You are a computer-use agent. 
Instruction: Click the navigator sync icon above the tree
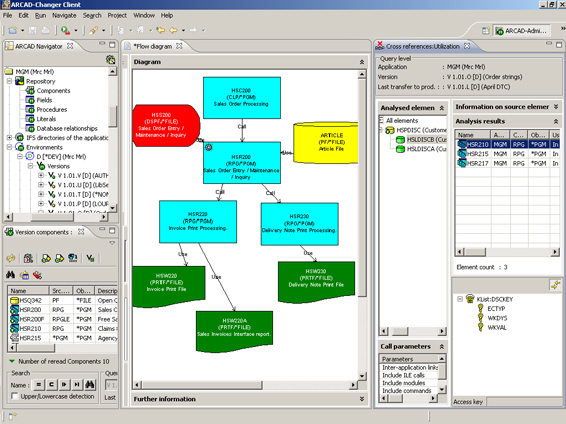110,60
